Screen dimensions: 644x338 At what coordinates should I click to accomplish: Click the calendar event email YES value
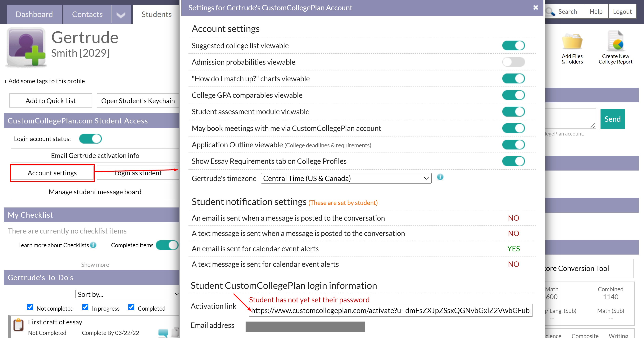[x=514, y=249]
